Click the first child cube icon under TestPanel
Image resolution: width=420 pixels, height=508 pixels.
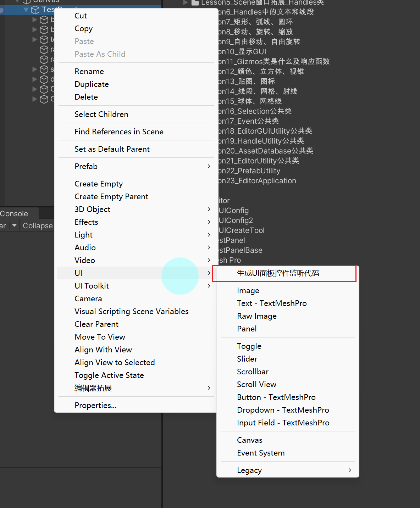point(44,20)
